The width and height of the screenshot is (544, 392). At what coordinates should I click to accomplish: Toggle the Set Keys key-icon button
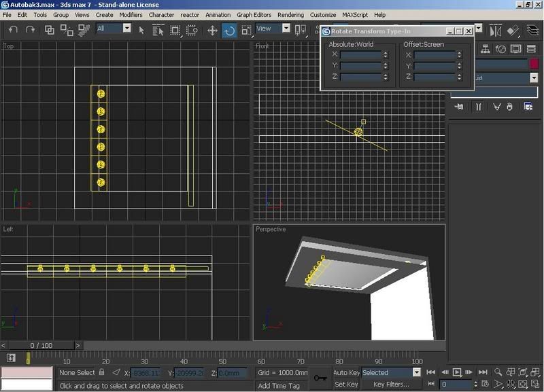(x=320, y=378)
